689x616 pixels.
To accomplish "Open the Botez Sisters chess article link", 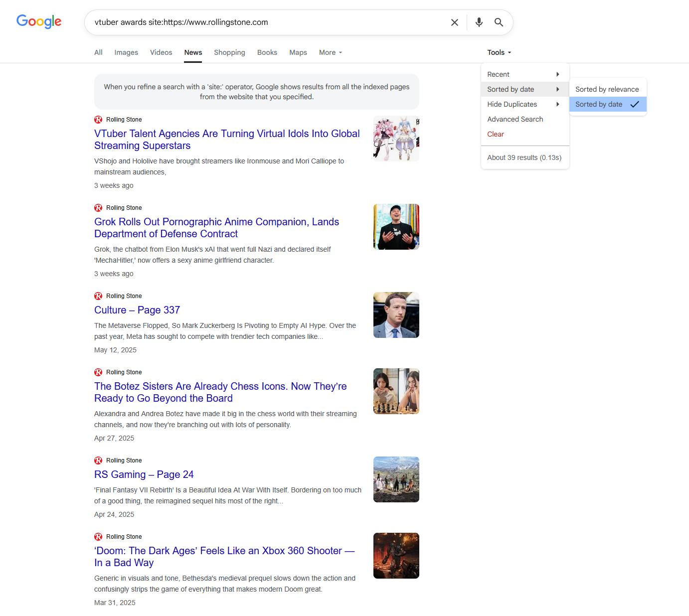I will point(220,392).
